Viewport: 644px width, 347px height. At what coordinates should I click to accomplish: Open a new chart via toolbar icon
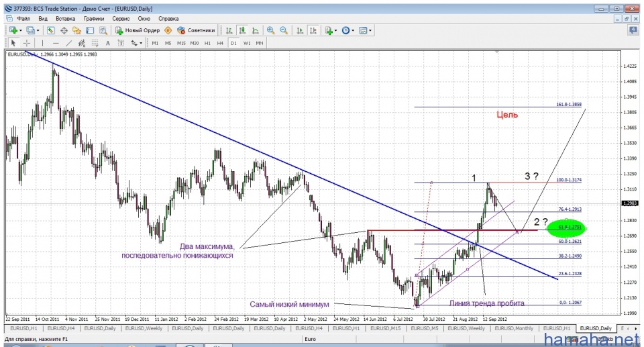(13, 30)
